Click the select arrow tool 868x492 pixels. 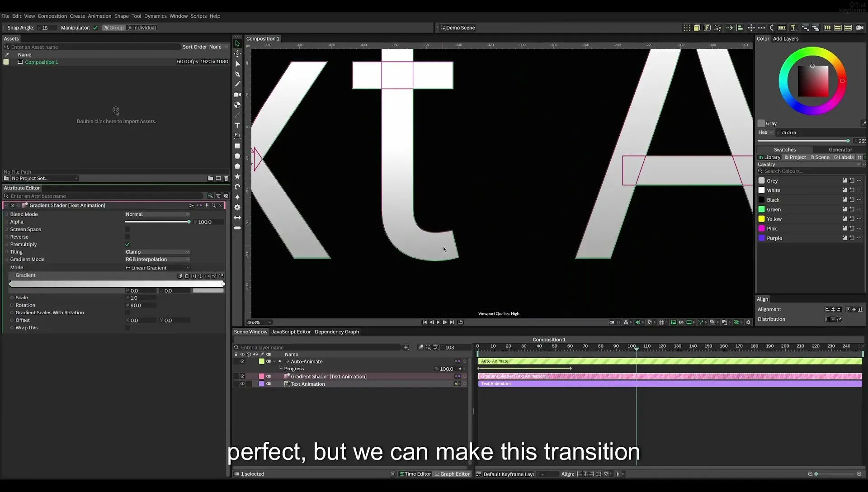(x=237, y=43)
